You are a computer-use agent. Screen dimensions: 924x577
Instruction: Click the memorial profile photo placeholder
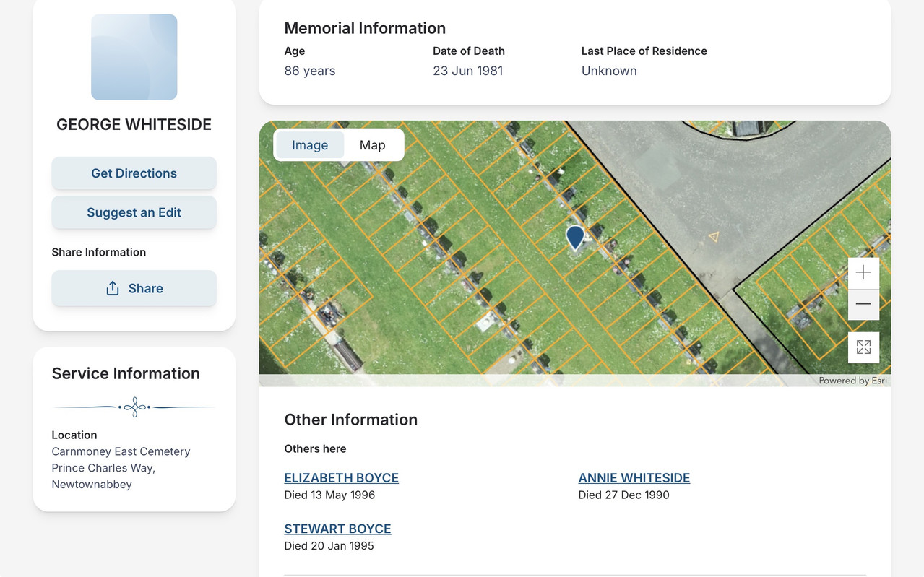(134, 57)
